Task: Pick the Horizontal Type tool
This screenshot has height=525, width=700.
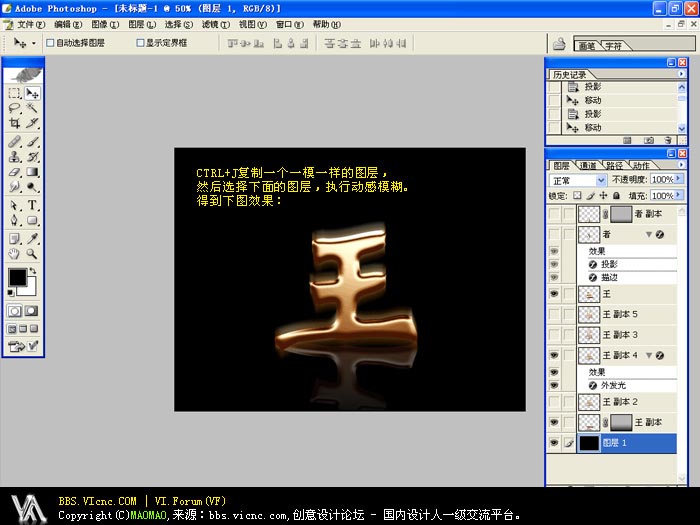Action: tap(32, 205)
